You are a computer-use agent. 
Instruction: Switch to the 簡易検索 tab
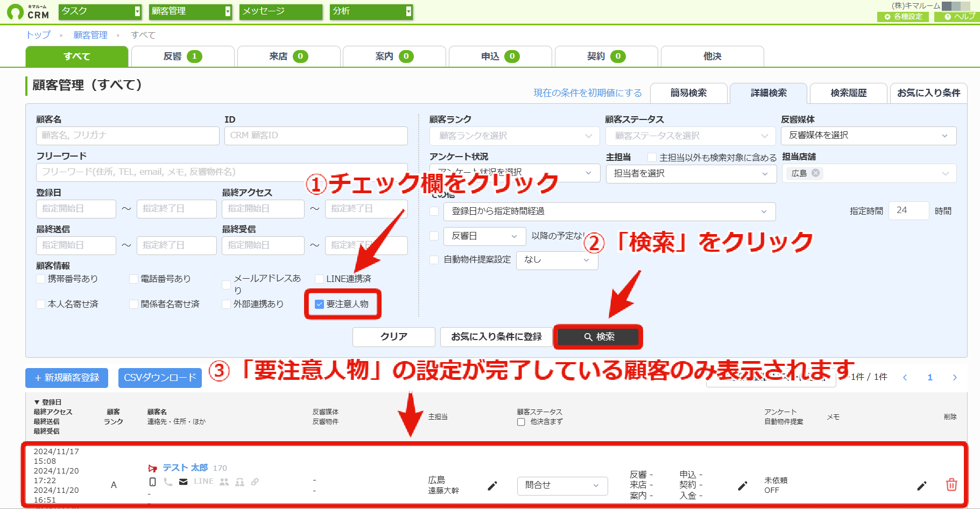click(x=689, y=93)
